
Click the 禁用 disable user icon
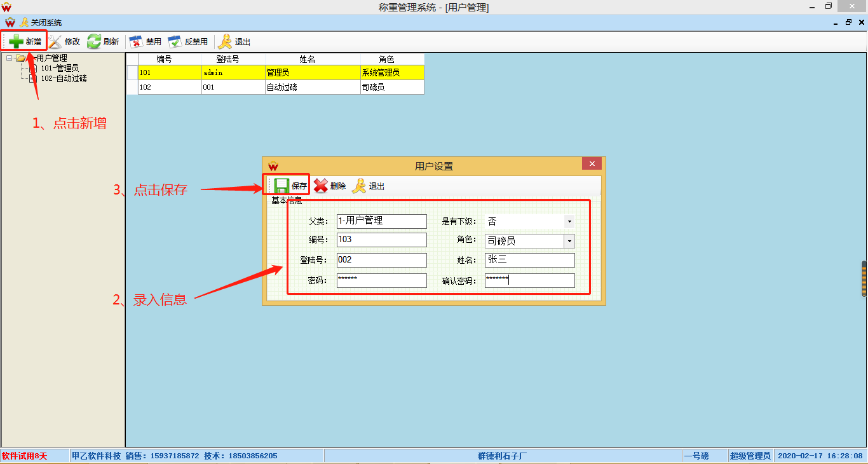coord(136,42)
